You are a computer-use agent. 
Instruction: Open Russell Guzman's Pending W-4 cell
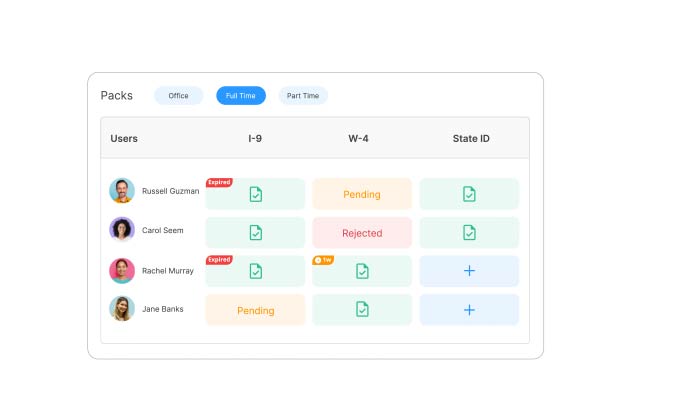pyautogui.click(x=362, y=194)
